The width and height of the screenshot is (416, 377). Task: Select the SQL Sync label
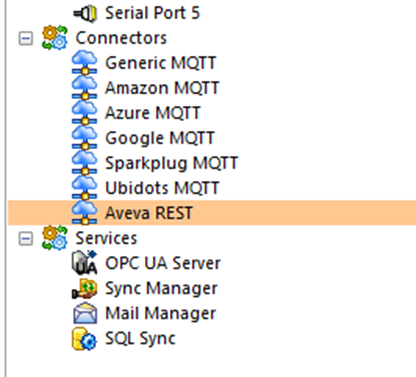[140, 339]
